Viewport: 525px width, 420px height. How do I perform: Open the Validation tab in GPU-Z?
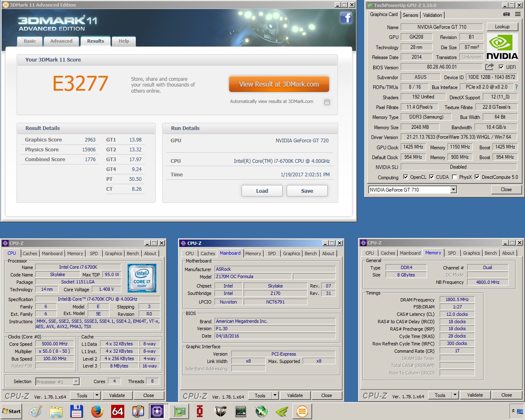(x=433, y=15)
